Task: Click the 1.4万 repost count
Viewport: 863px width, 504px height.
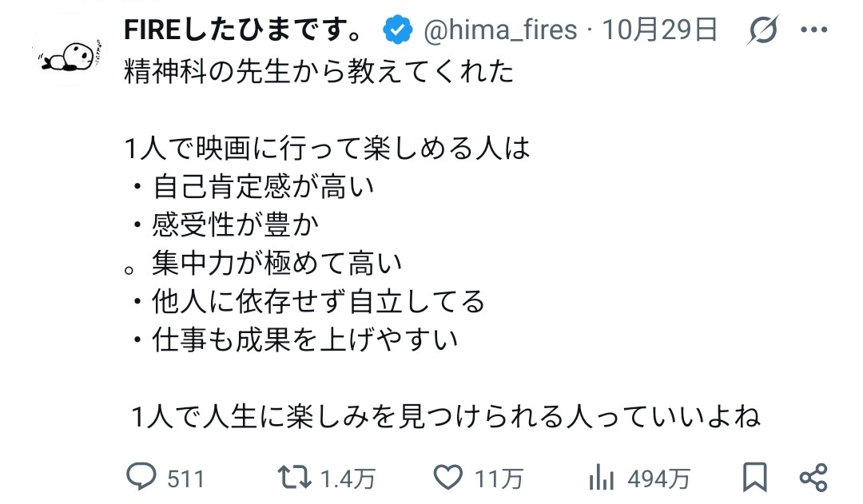Action: coord(347,478)
